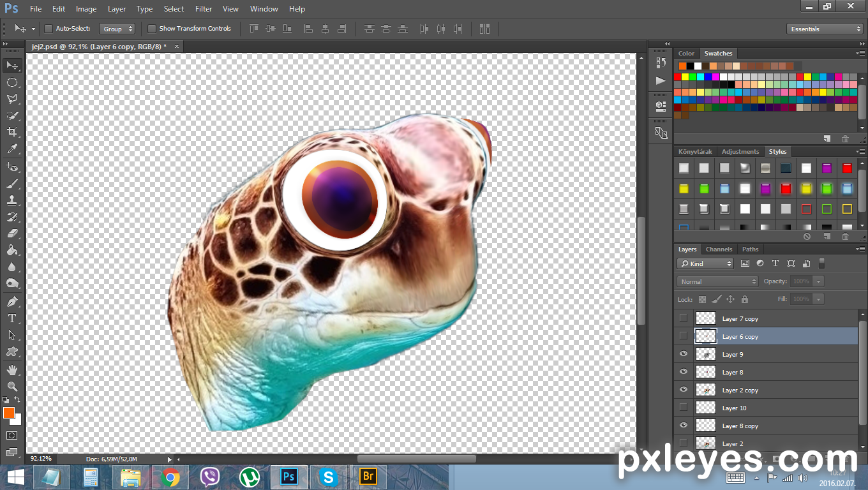Switch to the Channels tab
This screenshot has height=490, width=868.
pos(719,249)
